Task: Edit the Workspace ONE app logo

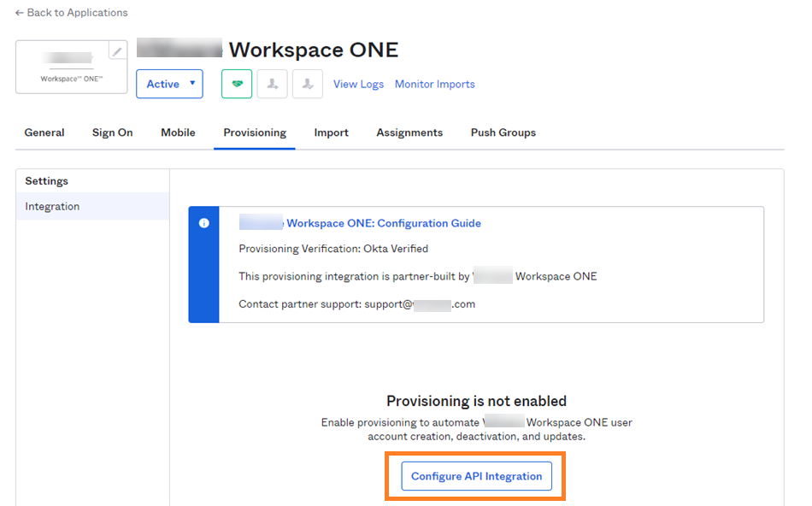Action: pos(118,50)
